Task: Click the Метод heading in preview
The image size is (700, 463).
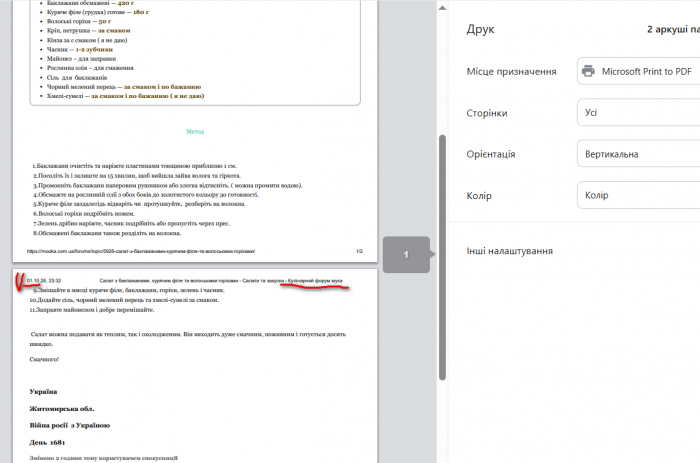Action: [195, 131]
